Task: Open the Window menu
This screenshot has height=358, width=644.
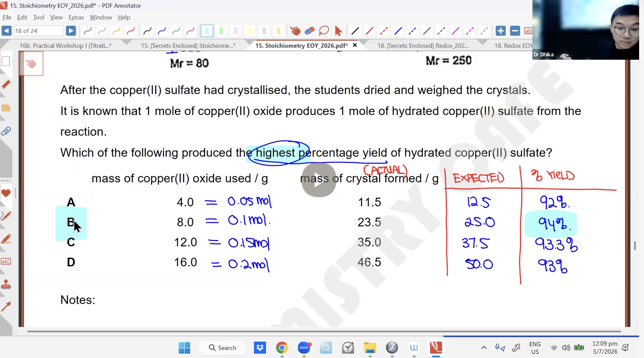Action: (x=101, y=17)
